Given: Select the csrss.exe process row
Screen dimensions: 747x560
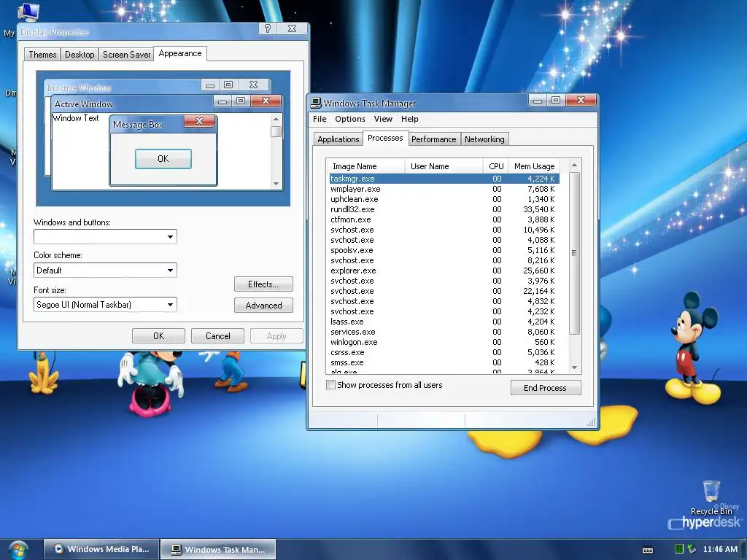Looking at the screenshot, I should tap(444, 352).
